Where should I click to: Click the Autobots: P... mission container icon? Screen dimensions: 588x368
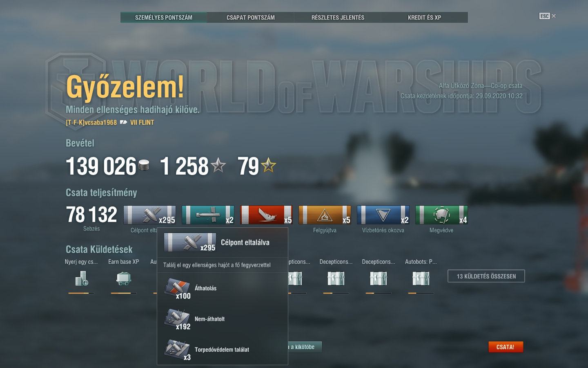(x=421, y=278)
